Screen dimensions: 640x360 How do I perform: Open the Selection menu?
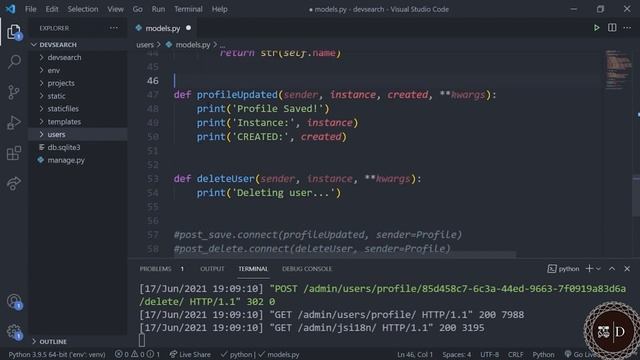83,9
